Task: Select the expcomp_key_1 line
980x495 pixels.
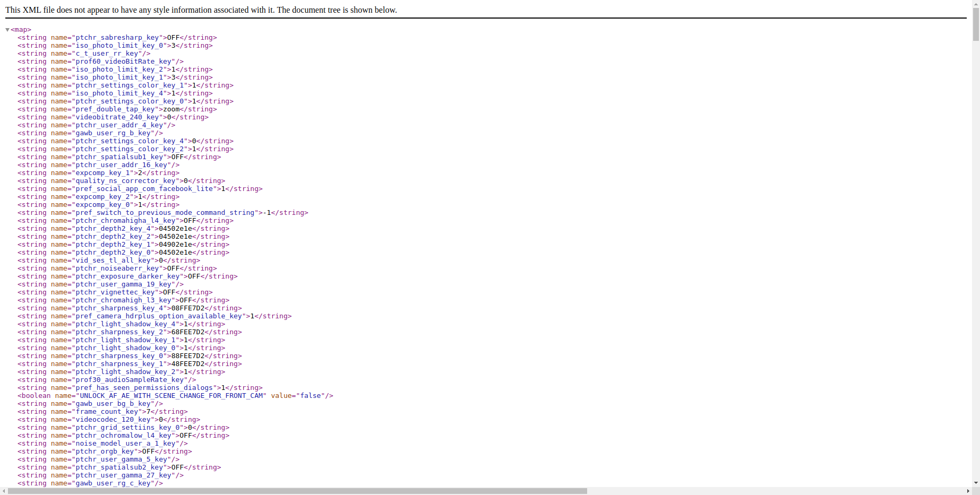Action: 98,173
